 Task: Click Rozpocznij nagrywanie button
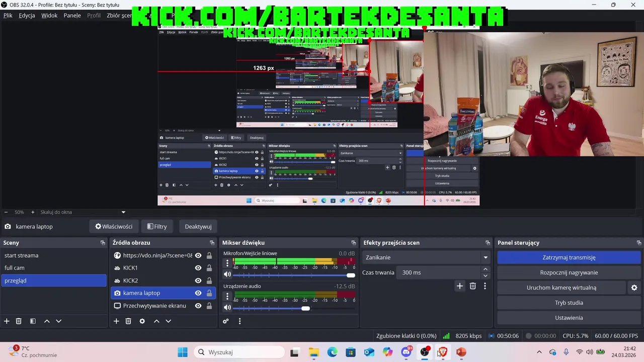point(569,273)
